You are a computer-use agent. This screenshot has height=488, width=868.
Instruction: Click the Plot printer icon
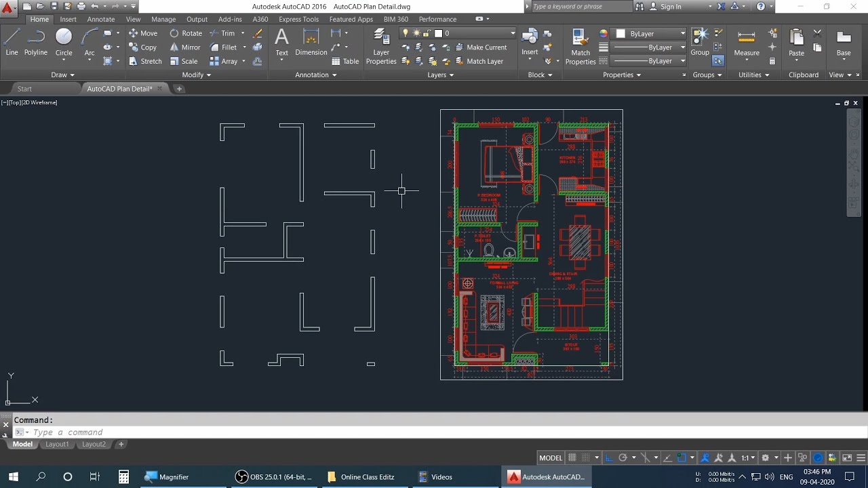pos(81,6)
